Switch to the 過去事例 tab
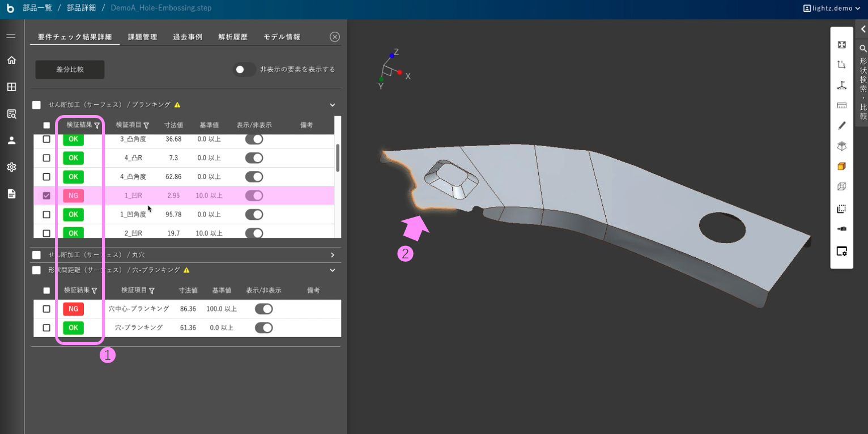This screenshot has width=868, height=434. point(188,37)
